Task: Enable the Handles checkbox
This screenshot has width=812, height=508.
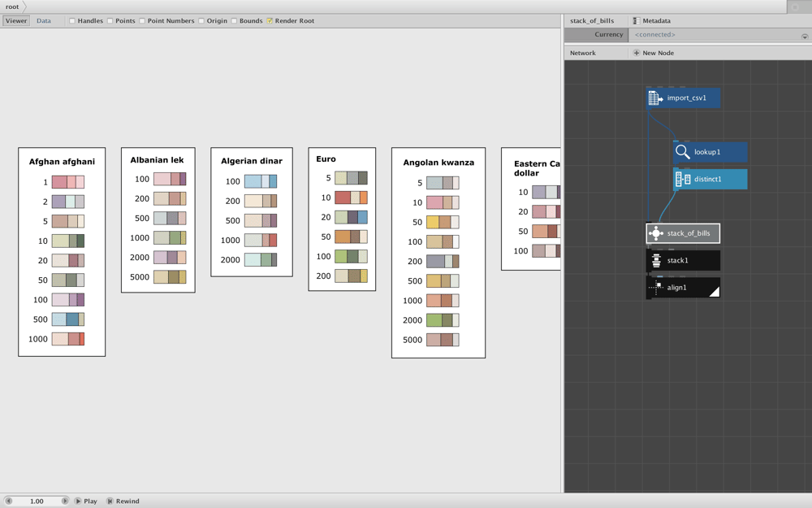Action: pyautogui.click(x=72, y=21)
